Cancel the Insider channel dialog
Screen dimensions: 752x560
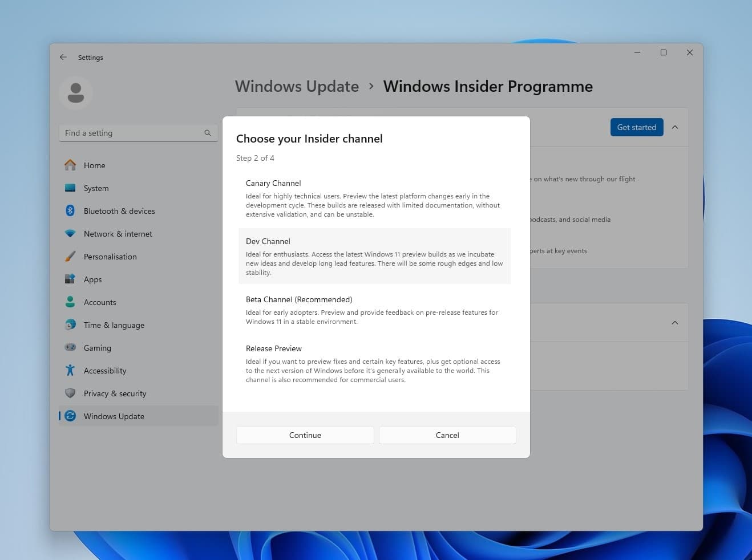coord(447,435)
